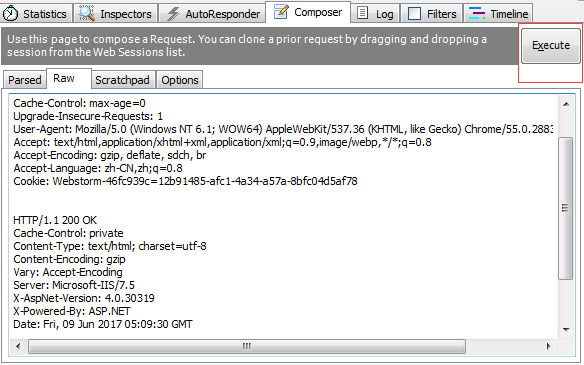Click the Statistics stopwatch icon
Screen dimensions: 584x365
pyautogui.click(x=10, y=13)
